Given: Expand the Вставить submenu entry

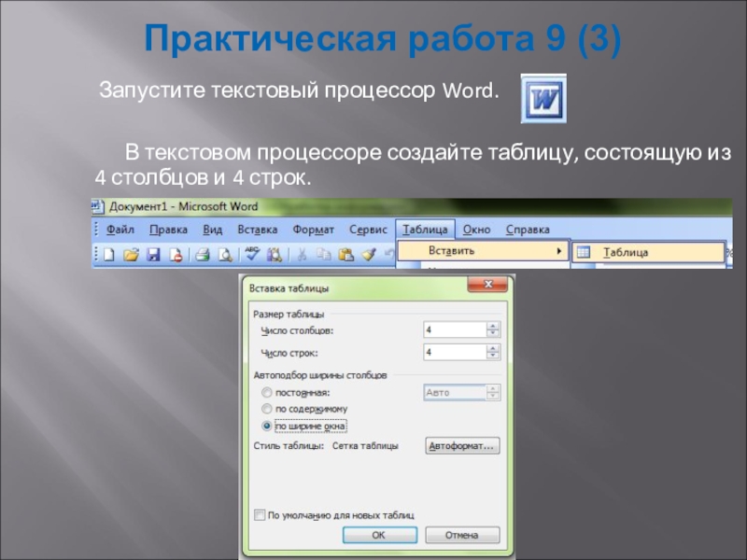Looking at the screenshot, I should [x=483, y=251].
